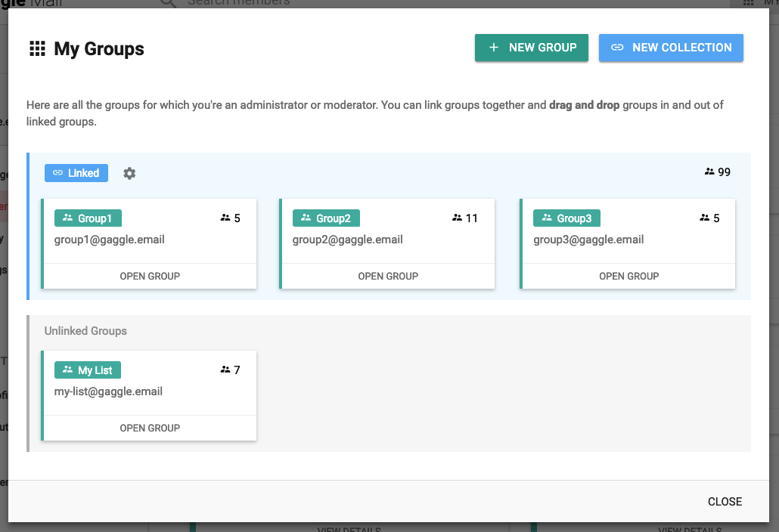
Task: Open Group1 via Open Group button
Action: pyautogui.click(x=150, y=276)
